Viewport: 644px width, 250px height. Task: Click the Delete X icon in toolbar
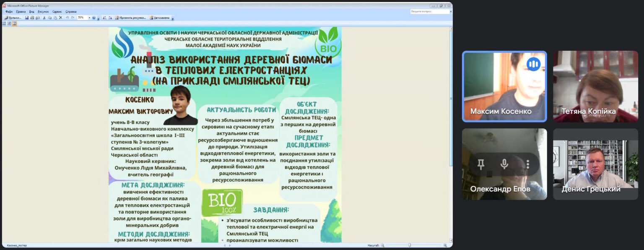click(60, 18)
